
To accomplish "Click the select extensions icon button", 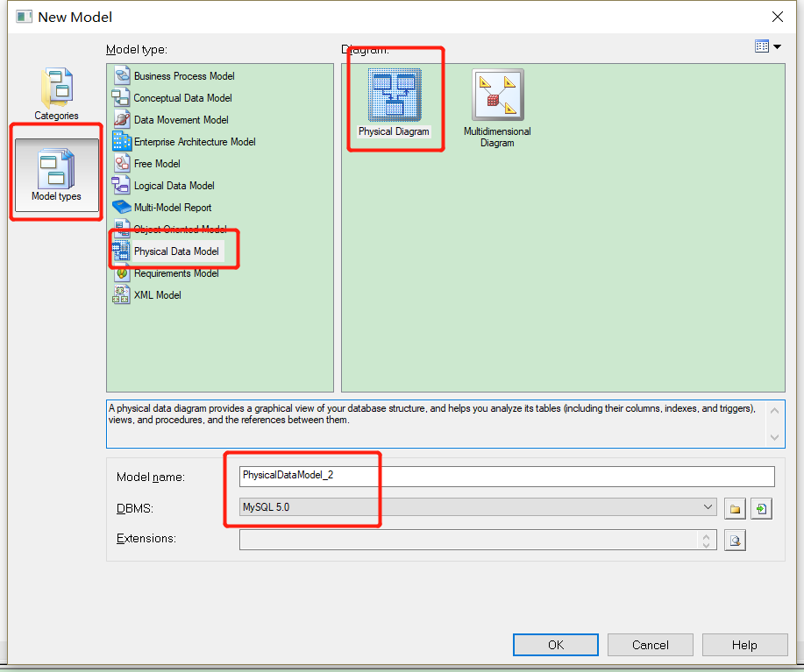I will (736, 541).
